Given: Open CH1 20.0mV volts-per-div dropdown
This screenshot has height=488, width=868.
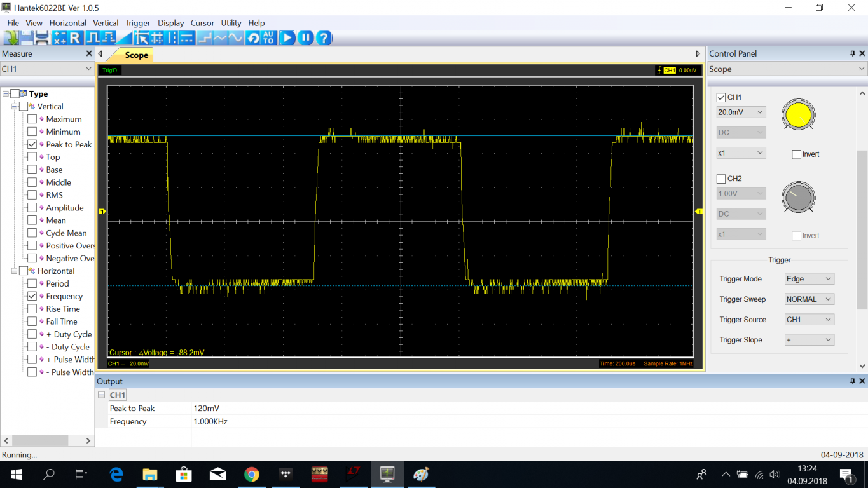Looking at the screenshot, I should (x=741, y=112).
